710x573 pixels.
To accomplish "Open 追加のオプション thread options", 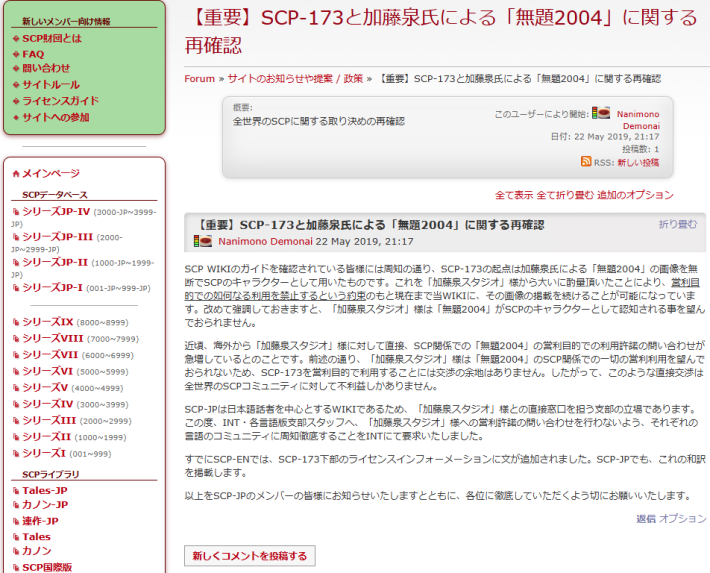I will [x=635, y=195].
